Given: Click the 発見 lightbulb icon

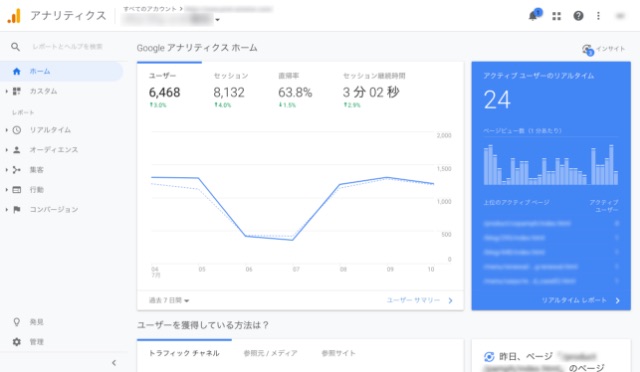Looking at the screenshot, I should 16,322.
